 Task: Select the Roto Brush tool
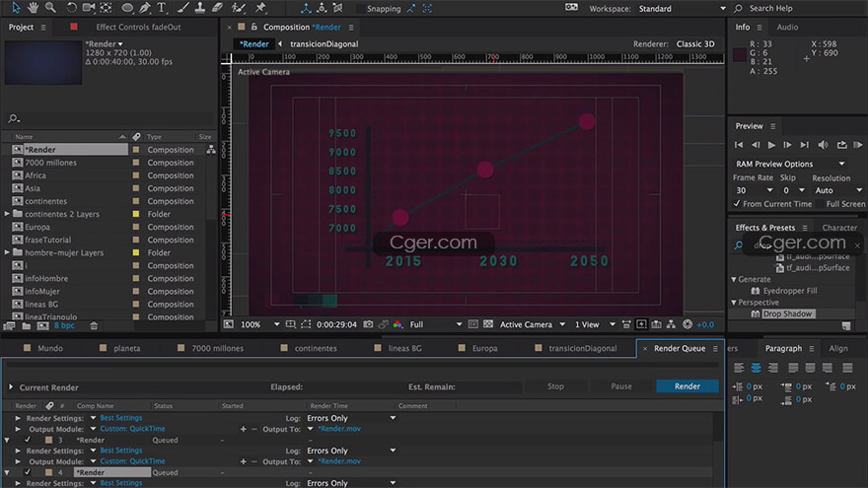pos(239,8)
